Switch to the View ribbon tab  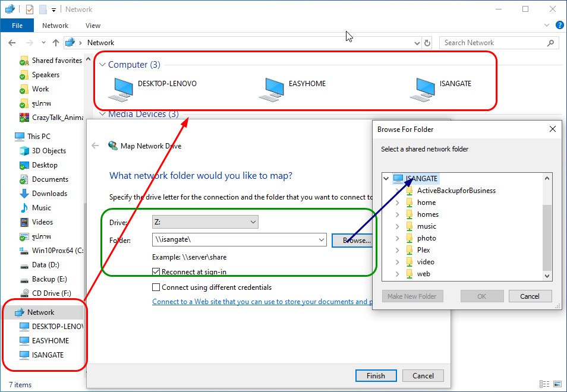[x=93, y=26]
